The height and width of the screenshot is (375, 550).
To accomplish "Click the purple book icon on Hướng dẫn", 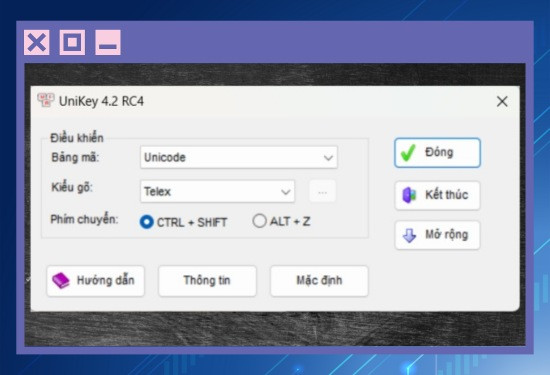I will click(x=61, y=281).
